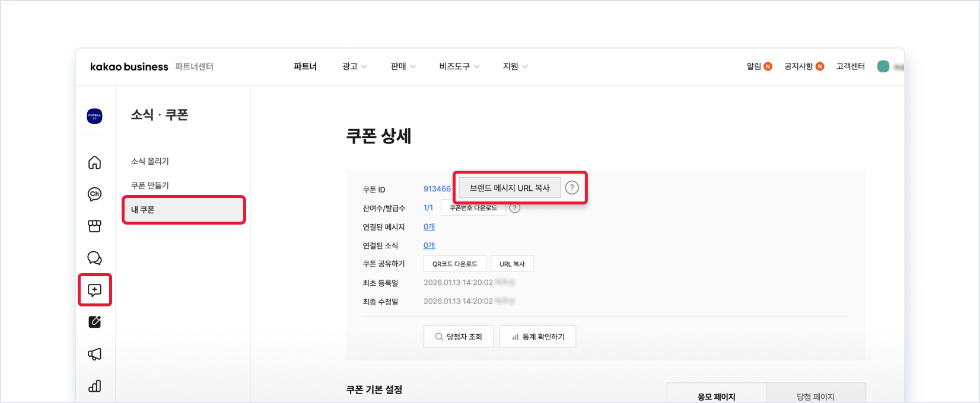Click the 쿠폰 기본 설정 heading
This screenshot has width=980, height=403.
374,389
